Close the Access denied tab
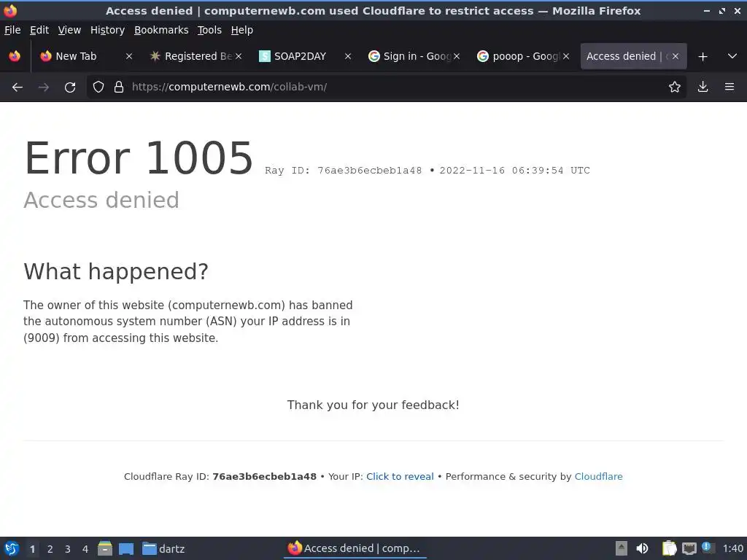Image resolution: width=747 pixels, height=560 pixels. 676,56
